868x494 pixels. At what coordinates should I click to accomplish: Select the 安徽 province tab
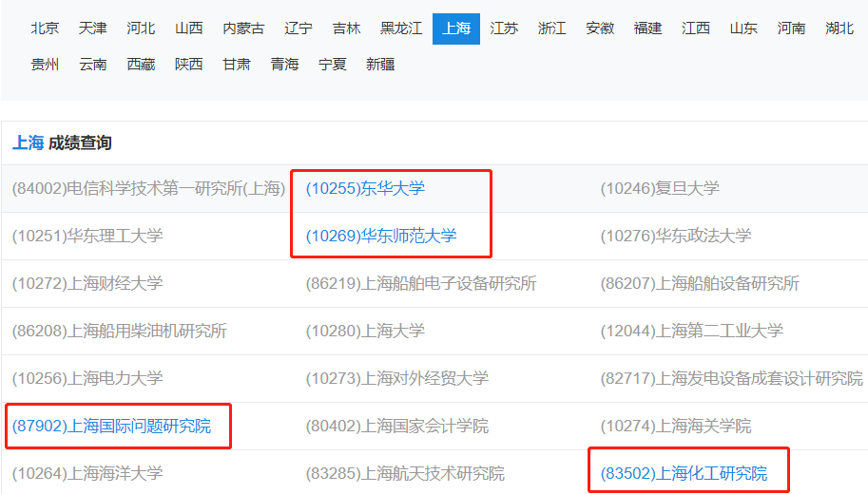pyautogui.click(x=600, y=28)
